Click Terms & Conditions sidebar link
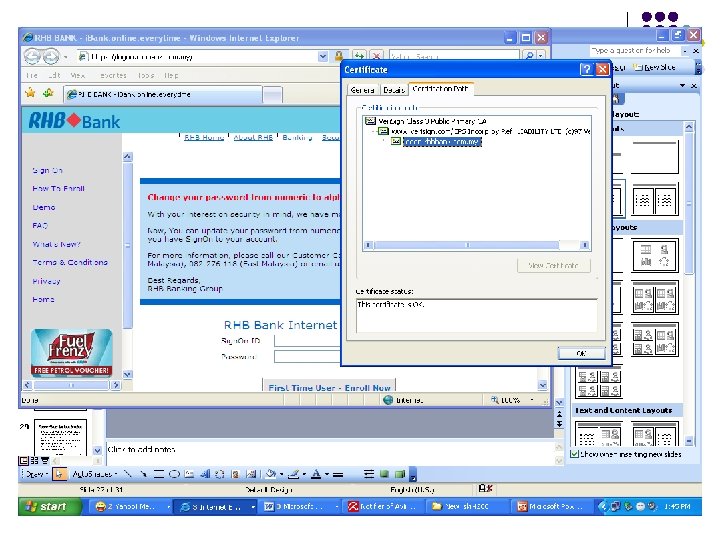This screenshot has height=540, width=720. coord(70,262)
